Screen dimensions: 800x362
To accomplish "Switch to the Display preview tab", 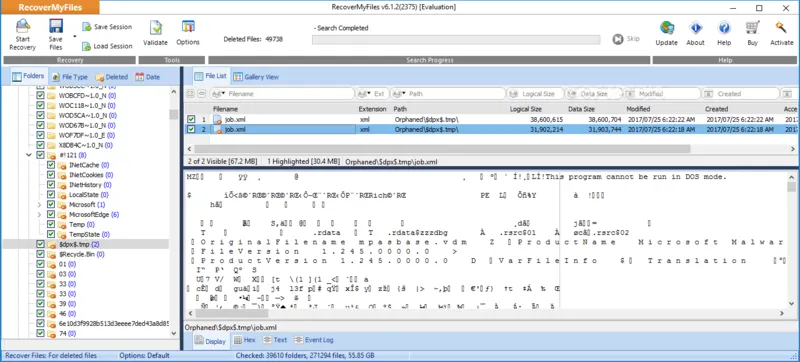I will [x=210, y=341].
